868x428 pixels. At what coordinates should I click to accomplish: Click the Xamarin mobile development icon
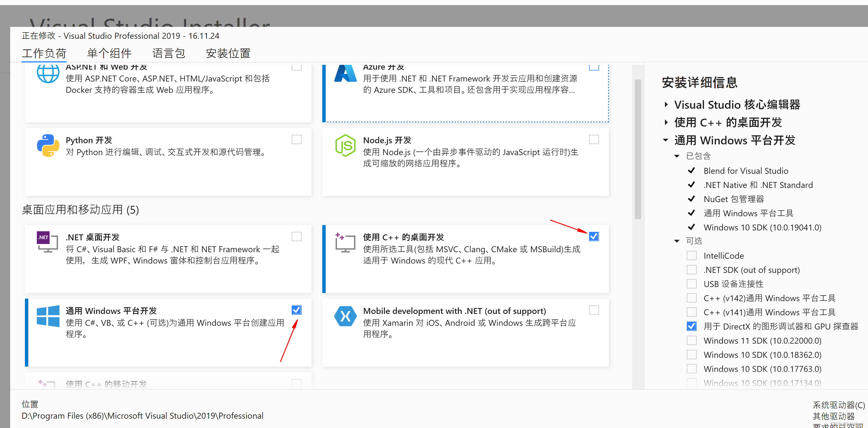(x=345, y=316)
